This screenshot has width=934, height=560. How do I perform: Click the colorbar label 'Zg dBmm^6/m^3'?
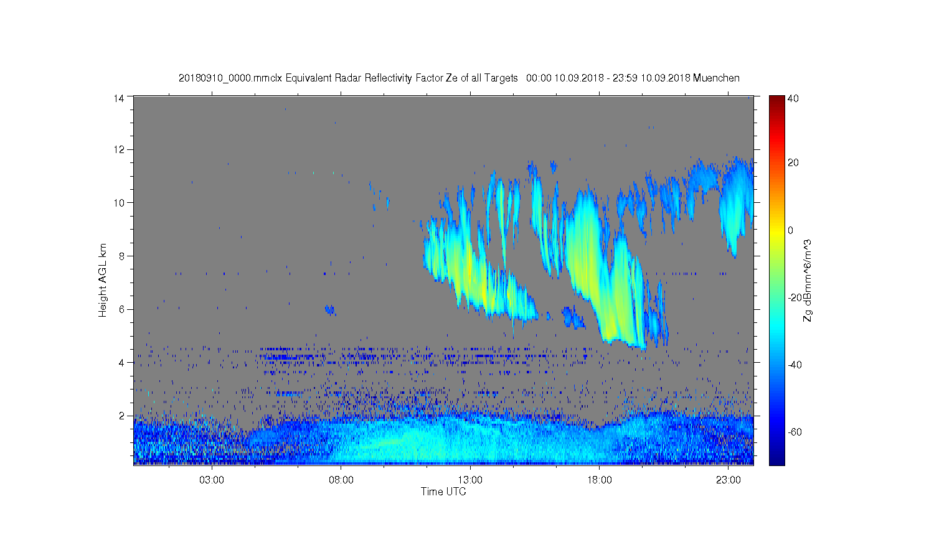coord(808,281)
